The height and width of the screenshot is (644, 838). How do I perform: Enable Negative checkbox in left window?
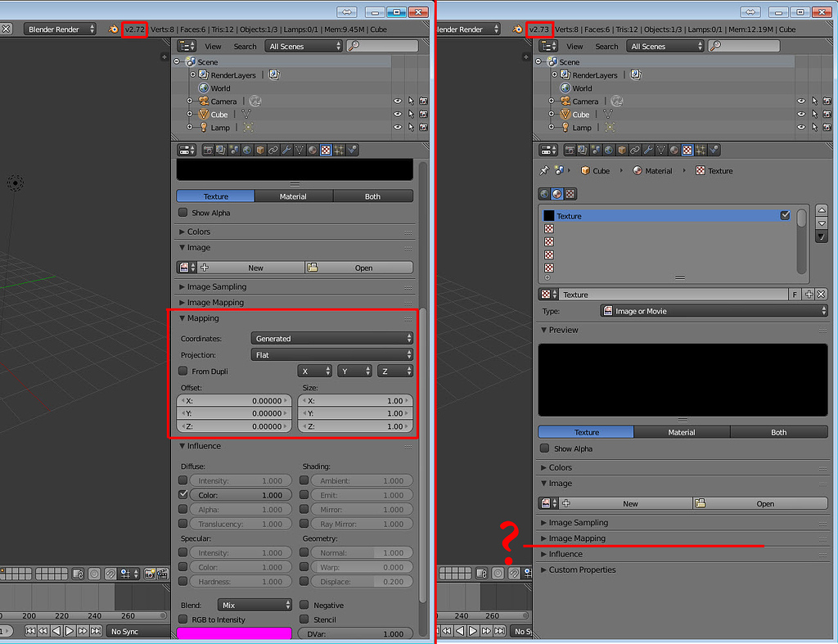[304, 605]
